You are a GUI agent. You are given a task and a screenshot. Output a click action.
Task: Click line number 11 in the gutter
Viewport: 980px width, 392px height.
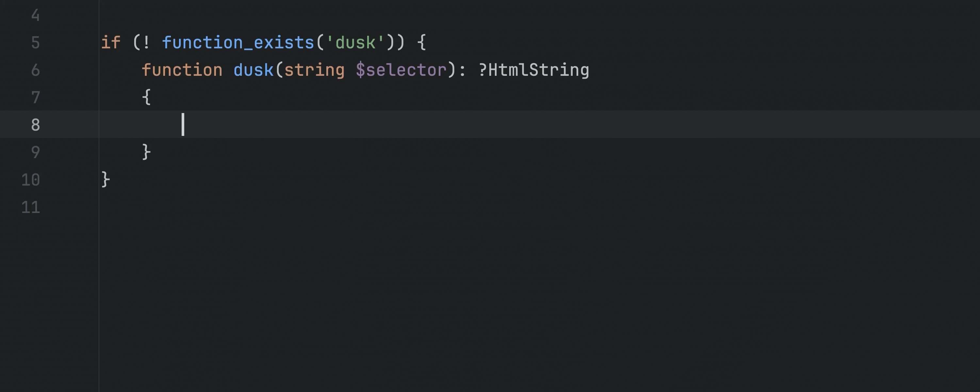coord(30,207)
